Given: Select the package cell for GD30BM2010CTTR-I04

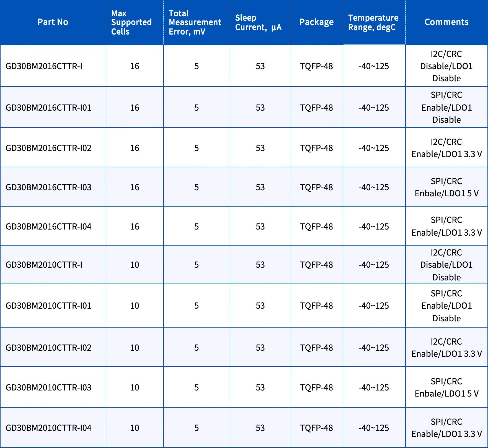Looking at the screenshot, I should click(316, 428).
